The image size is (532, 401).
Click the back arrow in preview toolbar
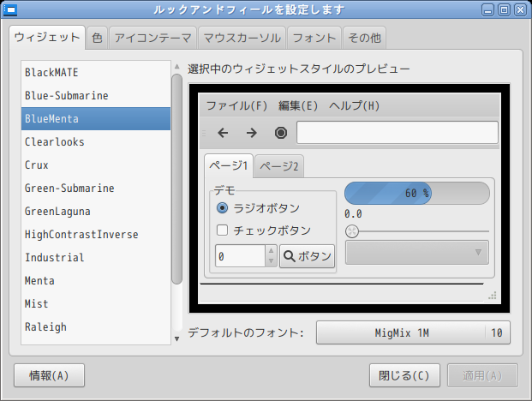click(x=223, y=133)
